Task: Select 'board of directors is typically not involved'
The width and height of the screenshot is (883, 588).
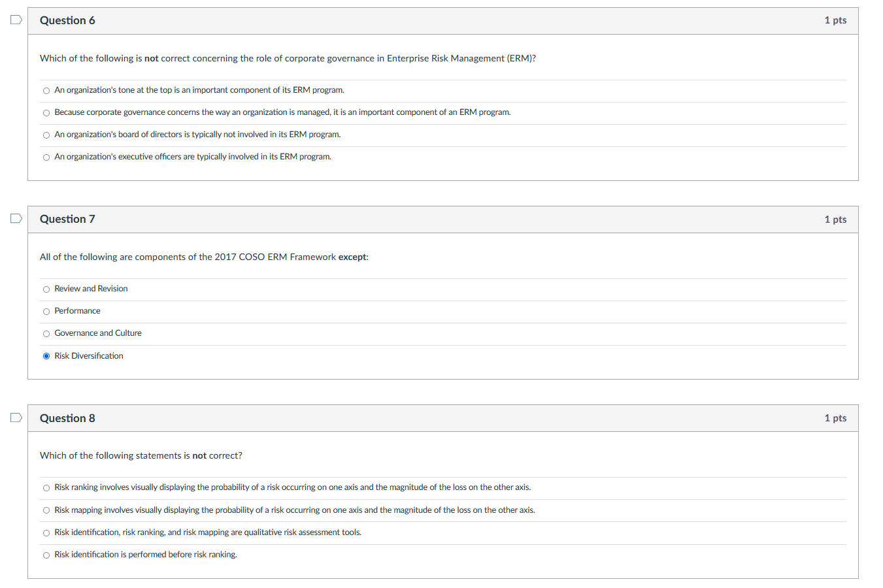Action: click(46, 135)
